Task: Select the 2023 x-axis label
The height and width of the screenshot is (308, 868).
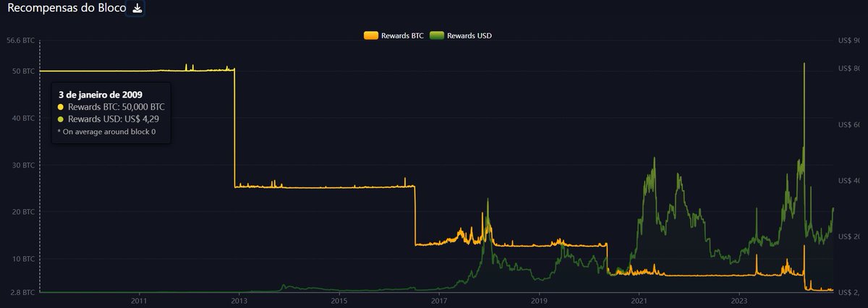Action: pyautogui.click(x=739, y=299)
